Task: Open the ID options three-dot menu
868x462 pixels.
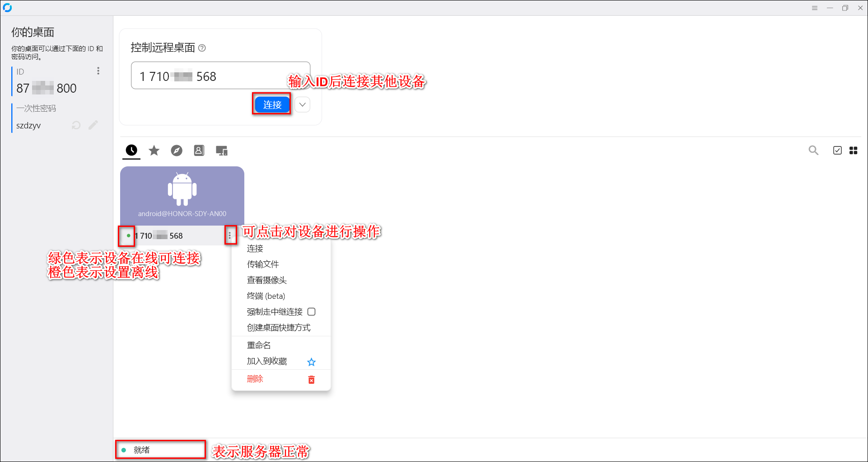Action: coord(98,71)
